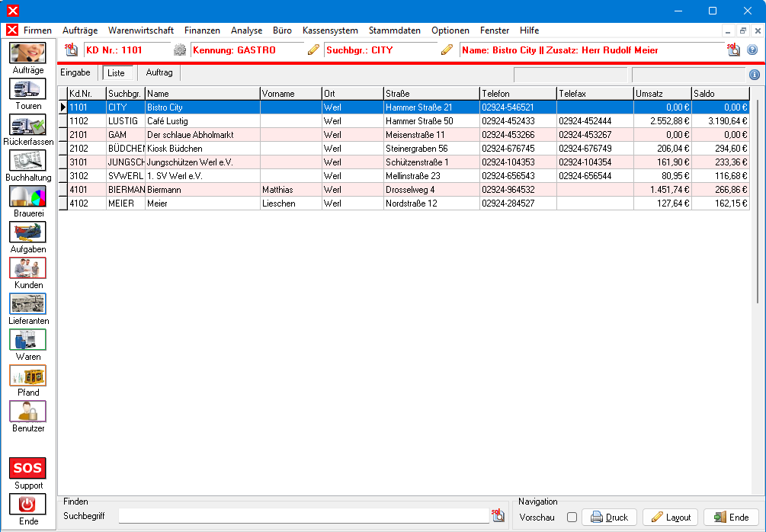Click the Layout button
The image size is (766, 532).
(x=670, y=518)
